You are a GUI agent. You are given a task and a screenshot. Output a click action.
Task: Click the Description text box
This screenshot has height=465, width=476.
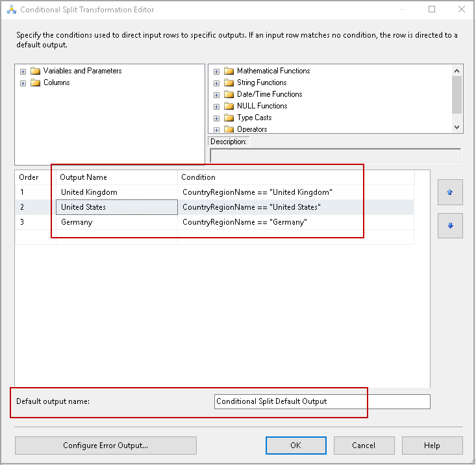coord(336,156)
